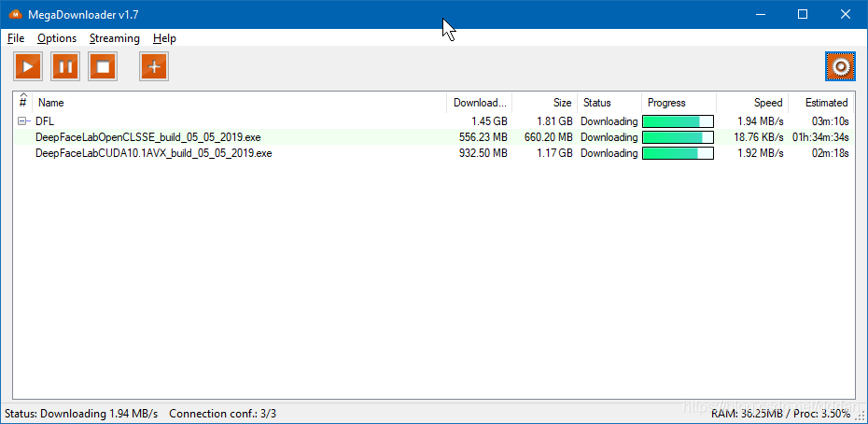Sort by the Downloaded column header

pyautogui.click(x=480, y=102)
